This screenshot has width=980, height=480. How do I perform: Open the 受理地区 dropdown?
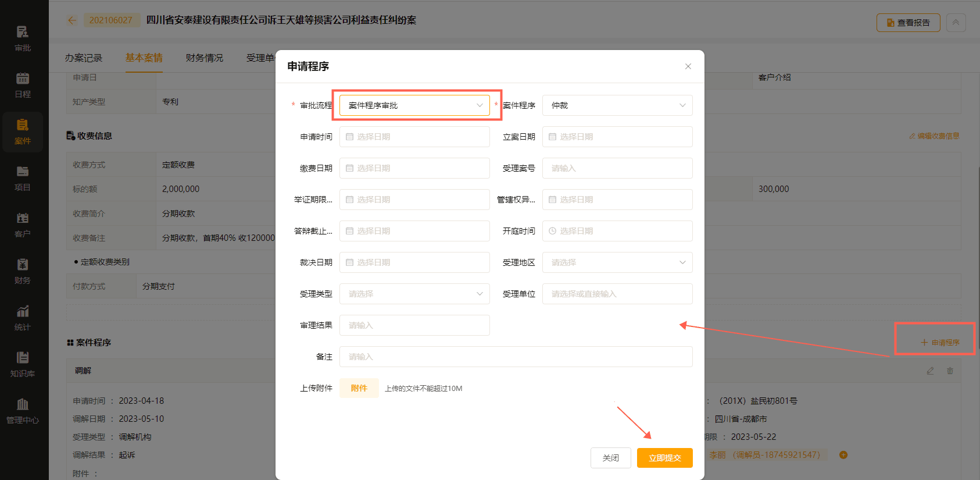point(617,262)
